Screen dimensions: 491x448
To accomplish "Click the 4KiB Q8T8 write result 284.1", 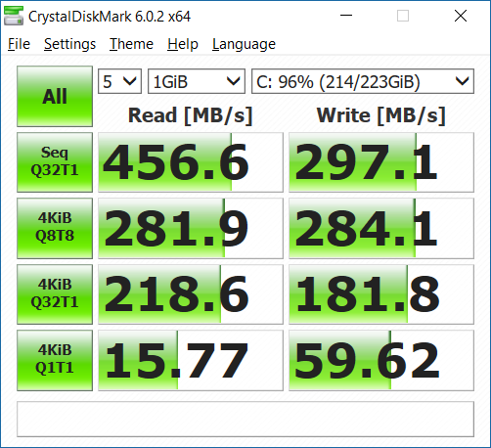I will click(381, 228).
